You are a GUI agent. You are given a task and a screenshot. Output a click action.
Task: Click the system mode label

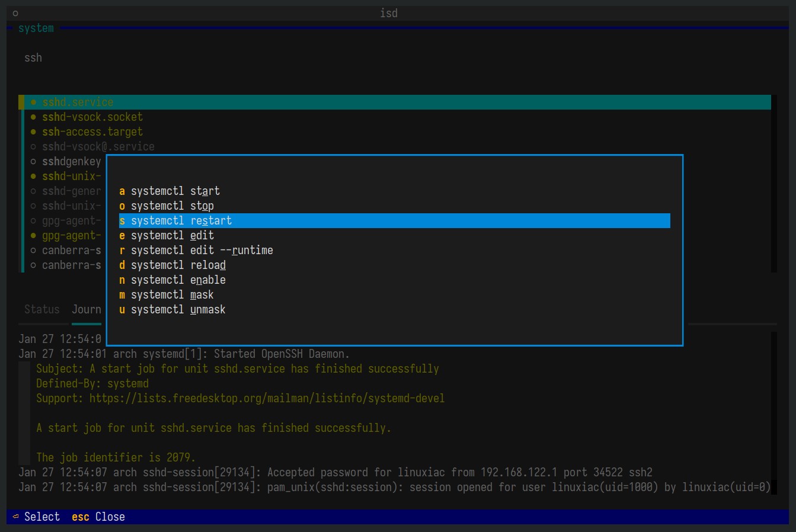(36, 28)
